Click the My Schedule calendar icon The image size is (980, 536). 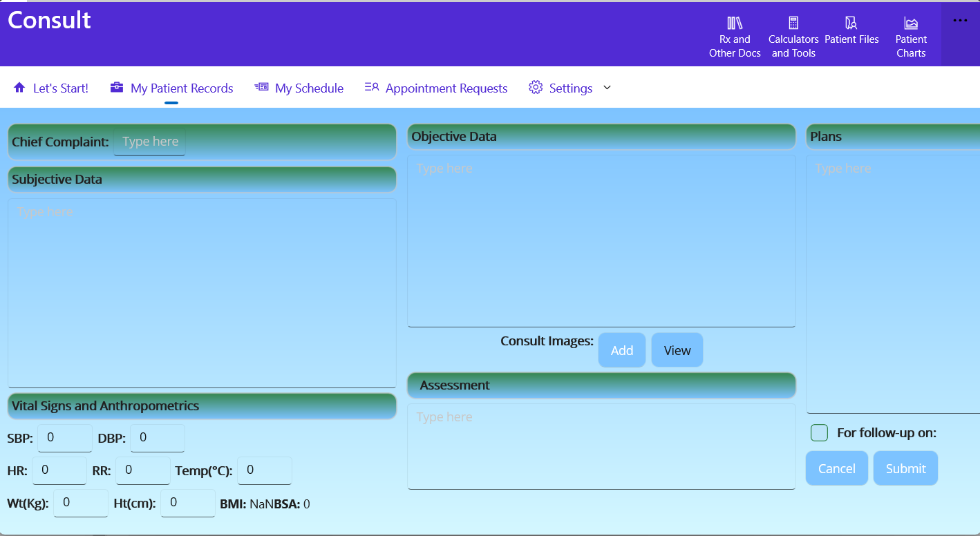point(261,86)
